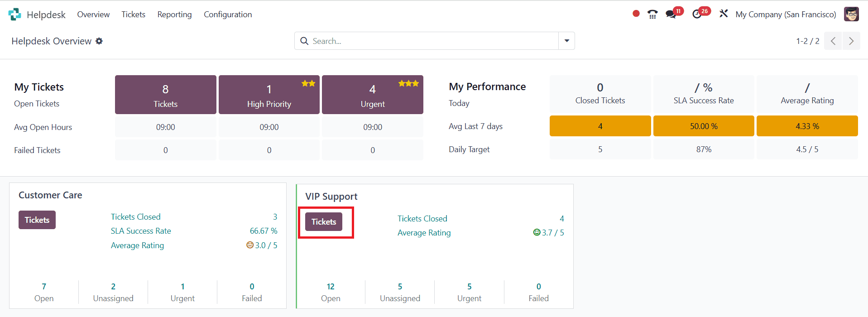The image size is (868, 317).
Task: Open the 1 Urgent ticket in Customer Care
Action: point(182,292)
